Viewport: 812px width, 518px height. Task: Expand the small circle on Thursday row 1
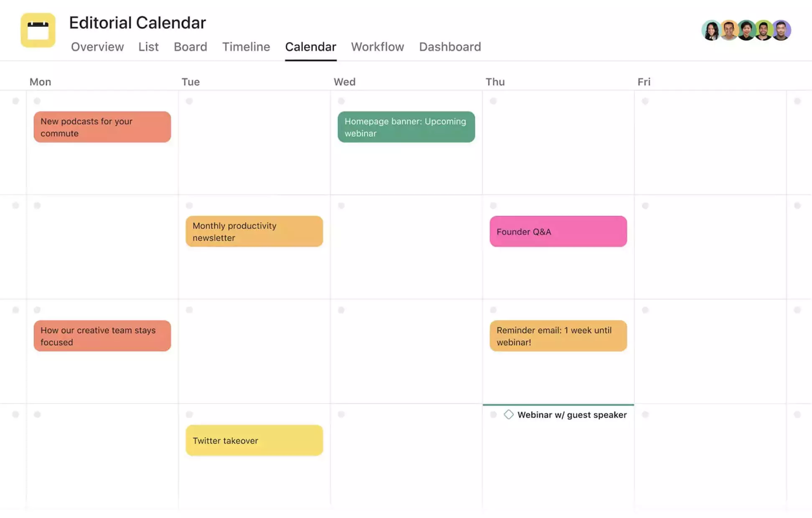[x=492, y=101]
